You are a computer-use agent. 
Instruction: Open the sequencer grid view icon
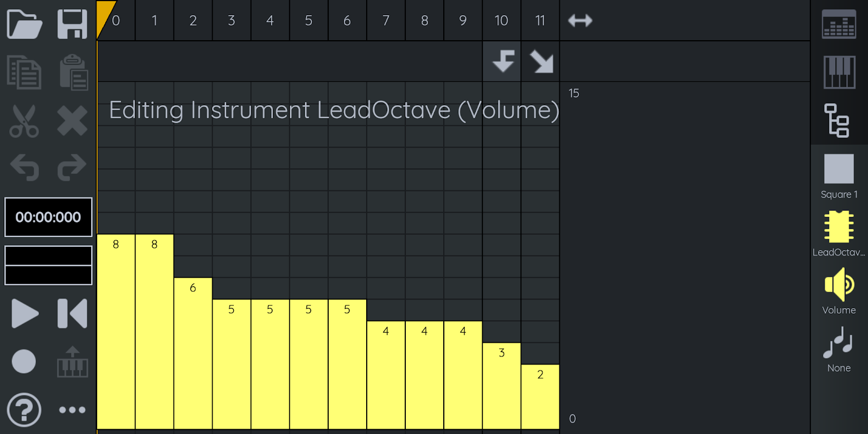click(839, 24)
